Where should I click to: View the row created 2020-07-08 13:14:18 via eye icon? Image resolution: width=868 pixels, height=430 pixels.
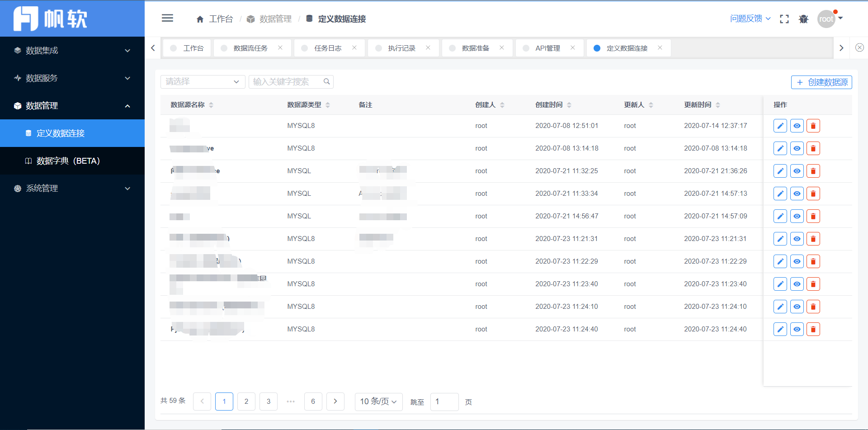pyautogui.click(x=797, y=148)
